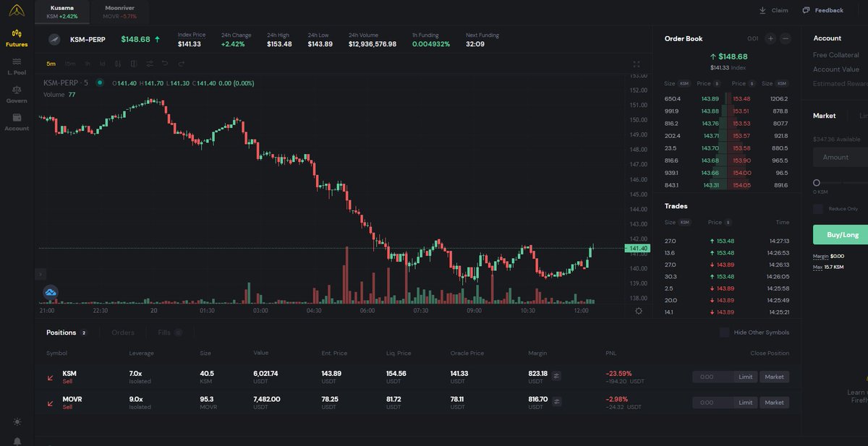
Task: Open the Govern section in sidebar
Action: pos(17,95)
